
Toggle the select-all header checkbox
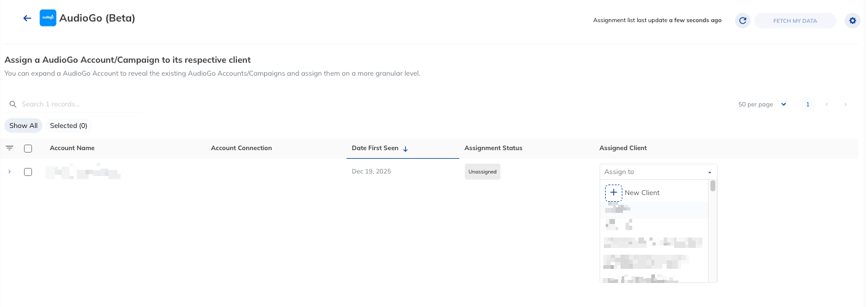point(28,148)
